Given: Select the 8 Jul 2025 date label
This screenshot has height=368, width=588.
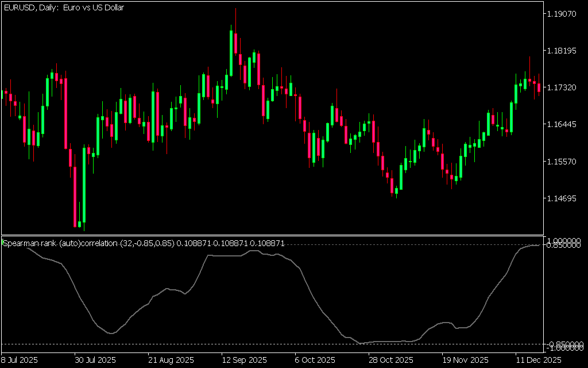Looking at the screenshot, I should click(20, 360).
